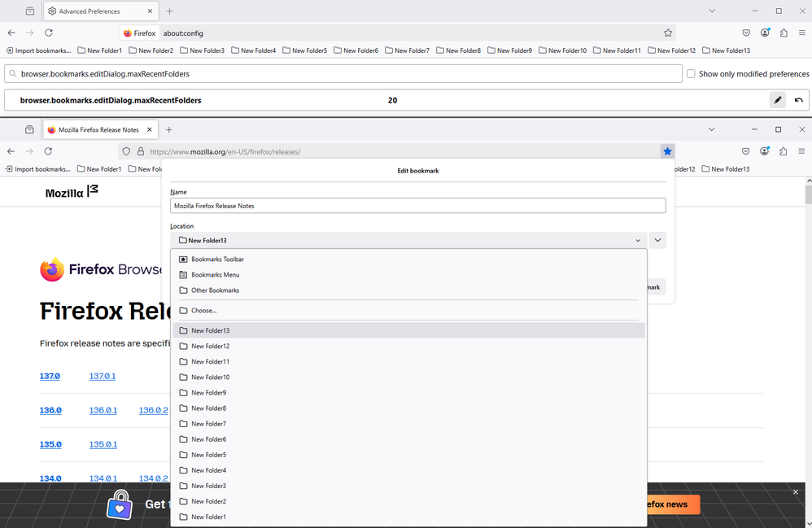Select New Folder10 in dropdown list
This screenshot has height=528, width=812.
[408, 377]
